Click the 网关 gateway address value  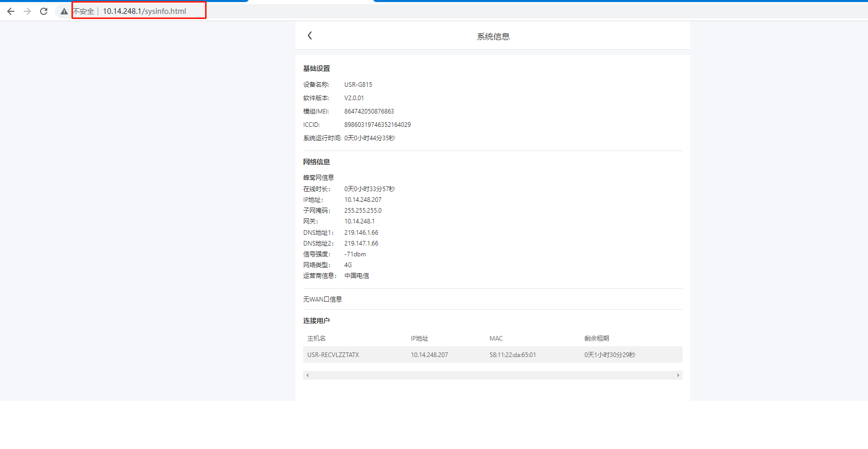click(x=359, y=221)
